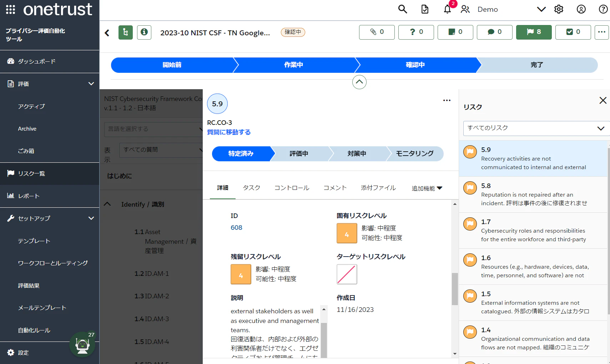Click the detail panel vertical scrollbar
This screenshot has width=610, height=364.
455,289
